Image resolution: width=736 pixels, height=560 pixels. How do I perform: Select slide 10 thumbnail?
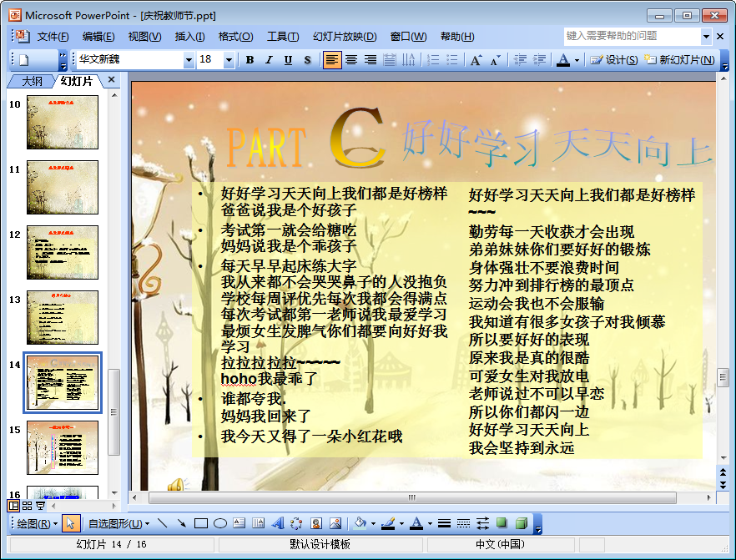63,122
